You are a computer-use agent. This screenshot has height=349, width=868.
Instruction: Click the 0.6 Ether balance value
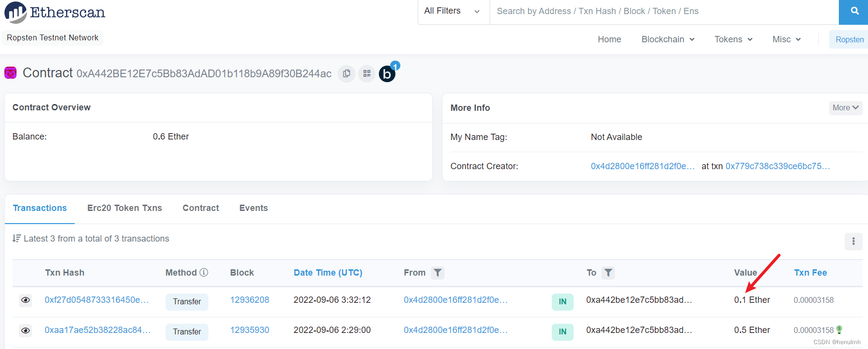click(171, 137)
